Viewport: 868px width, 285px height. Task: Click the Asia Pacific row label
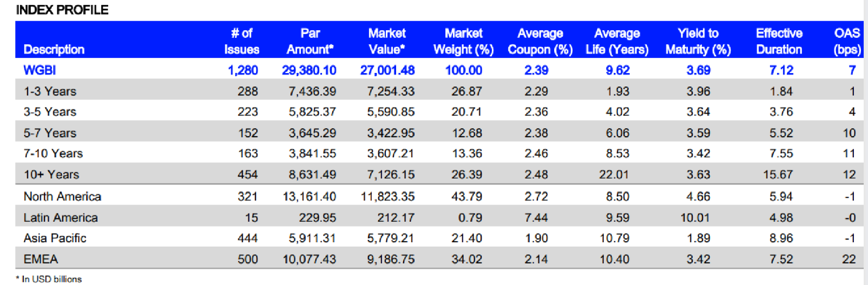55,238
